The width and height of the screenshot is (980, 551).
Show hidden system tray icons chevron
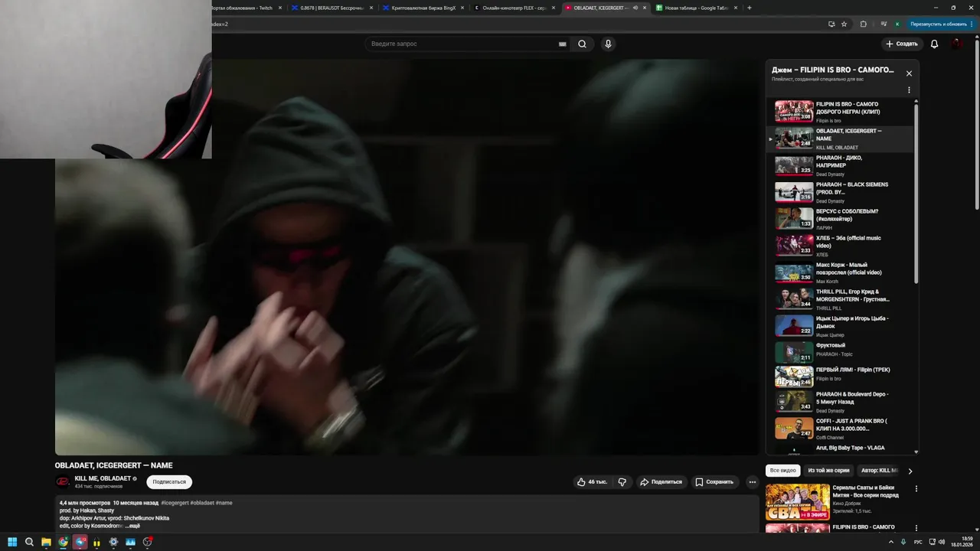click(892, 542)
